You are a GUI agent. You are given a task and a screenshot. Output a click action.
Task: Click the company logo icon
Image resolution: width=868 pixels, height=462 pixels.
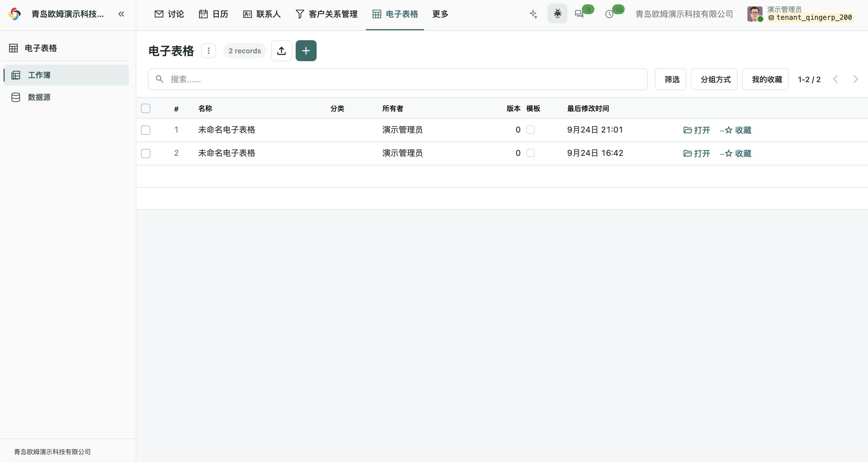coord(15,14)
